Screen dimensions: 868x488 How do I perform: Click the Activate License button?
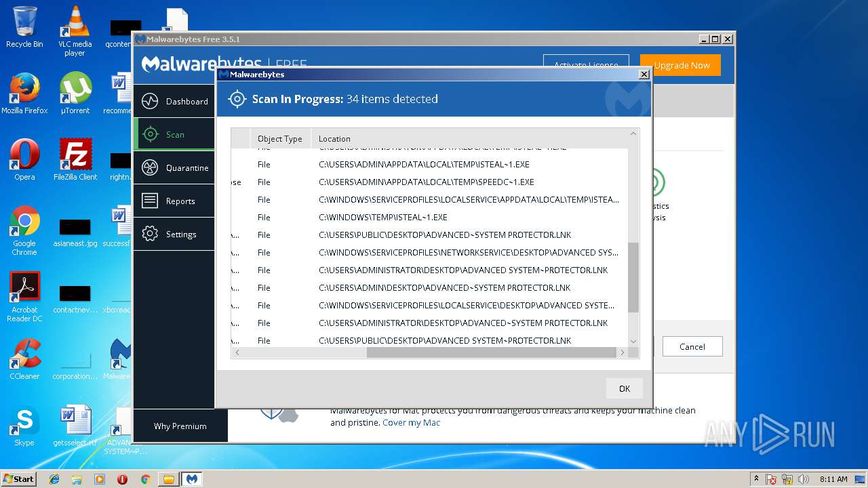pyautogui.click(x=586, y=65)
